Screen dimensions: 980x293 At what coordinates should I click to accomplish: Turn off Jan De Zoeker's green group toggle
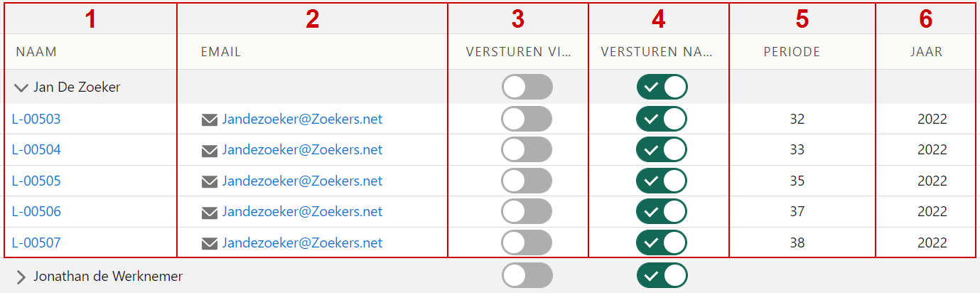662,87
